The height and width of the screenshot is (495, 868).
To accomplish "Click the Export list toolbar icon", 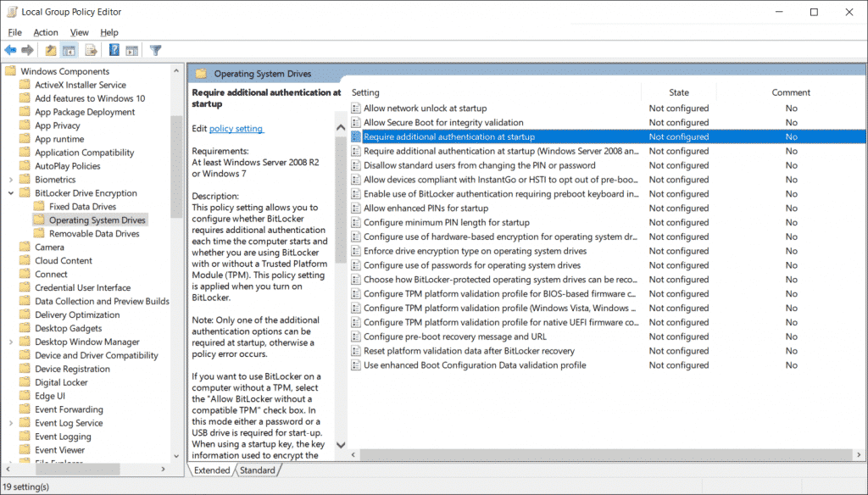I will [x=91, y=50].
